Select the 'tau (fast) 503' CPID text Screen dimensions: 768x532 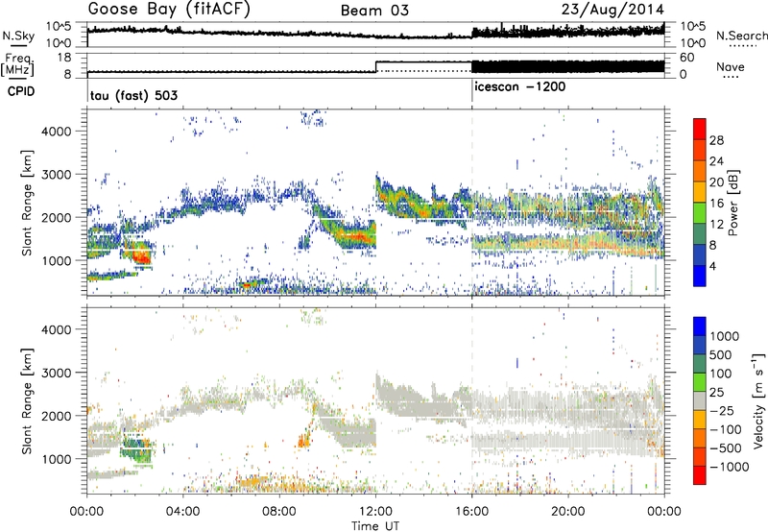[x=133, y=95]
